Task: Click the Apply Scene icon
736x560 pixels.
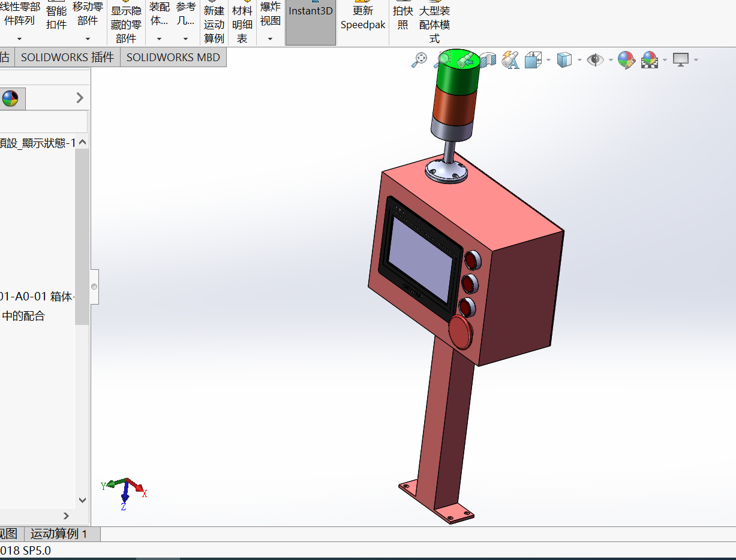Action: point(649,60)
